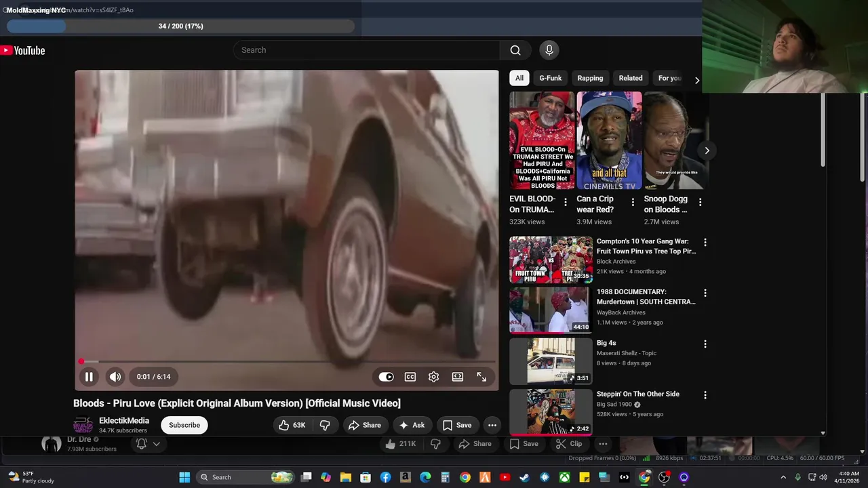Pause the playing video
This screenshot has height=488, width=868.
tap(89, 377)
